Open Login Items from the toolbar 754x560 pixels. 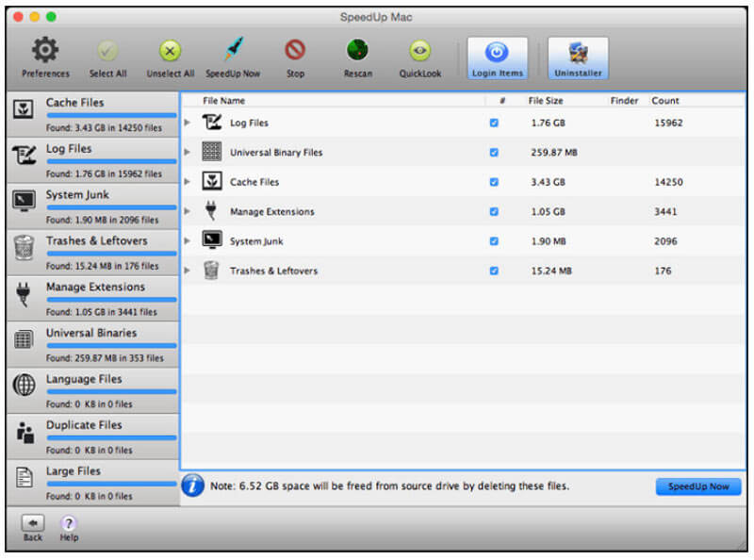coord(497,52)
